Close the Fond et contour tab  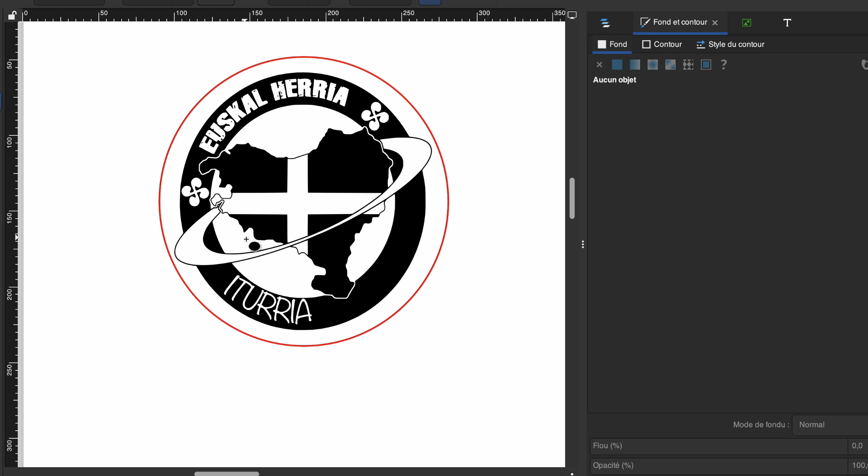coord(715,23)
